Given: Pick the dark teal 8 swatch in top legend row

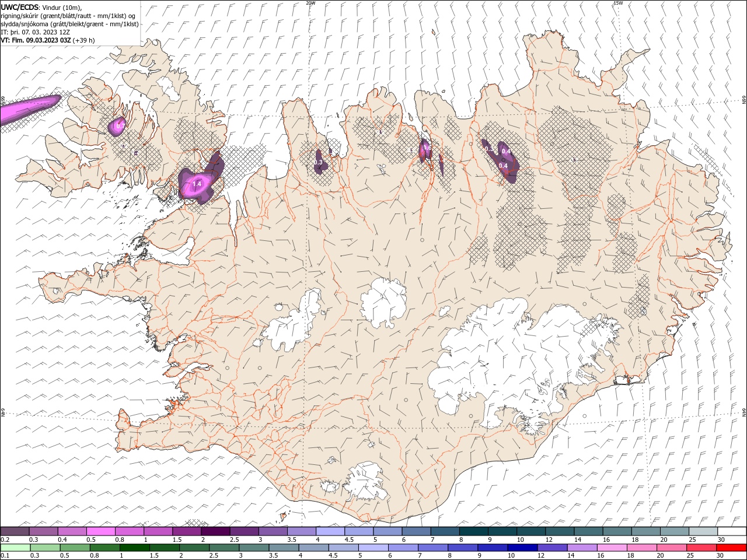Looking at the screenshot, I should (473, 531).
